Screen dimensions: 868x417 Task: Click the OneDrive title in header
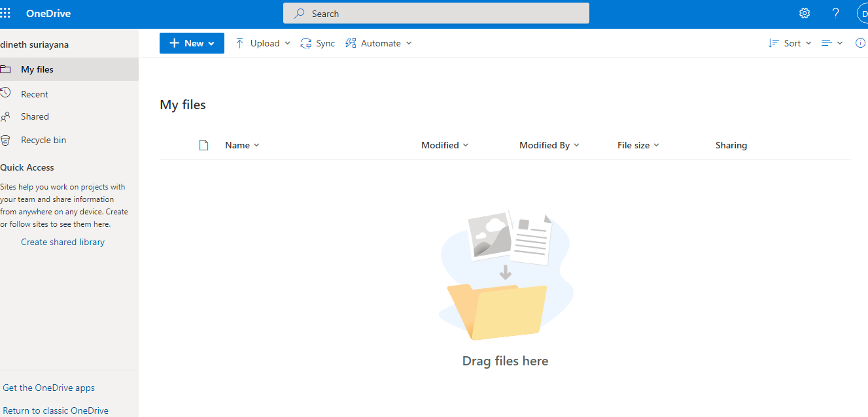coord(48,13)
